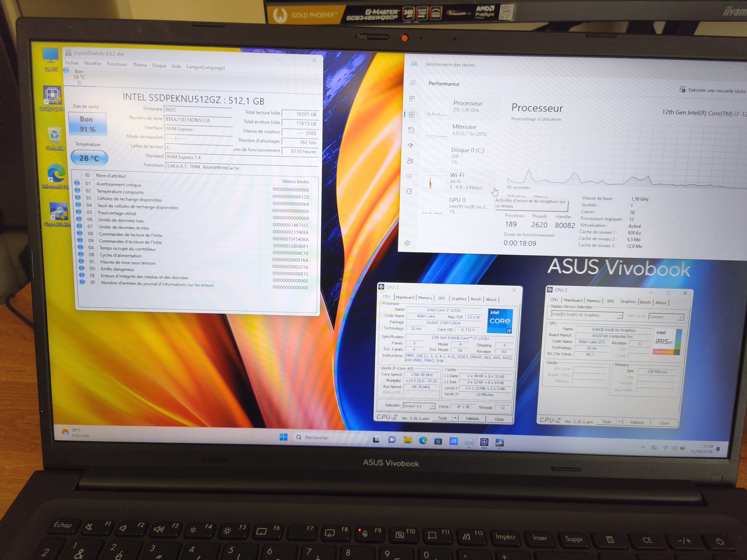Image resolution: width=747 pixels, height=560 pixels.
Task: Open Display Device Selection dropdown in CPU-Z
Action: 587,315
